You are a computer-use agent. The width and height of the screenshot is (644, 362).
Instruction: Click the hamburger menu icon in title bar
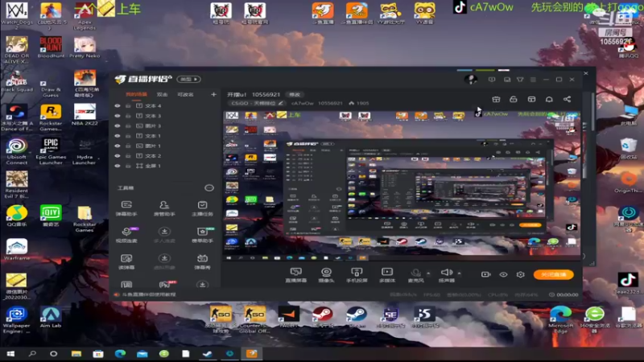(x=533, y=80)
